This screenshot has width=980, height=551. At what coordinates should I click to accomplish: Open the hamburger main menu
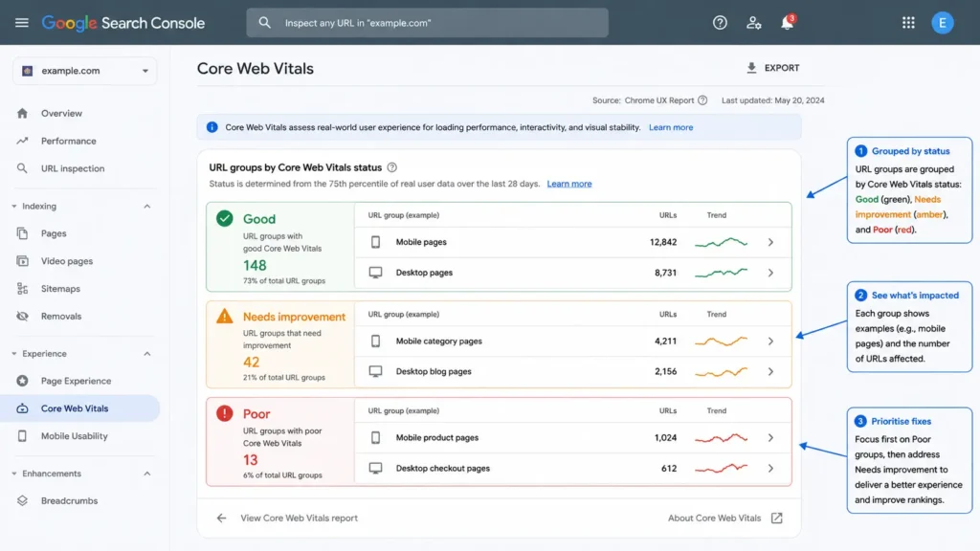coord(22,23)
